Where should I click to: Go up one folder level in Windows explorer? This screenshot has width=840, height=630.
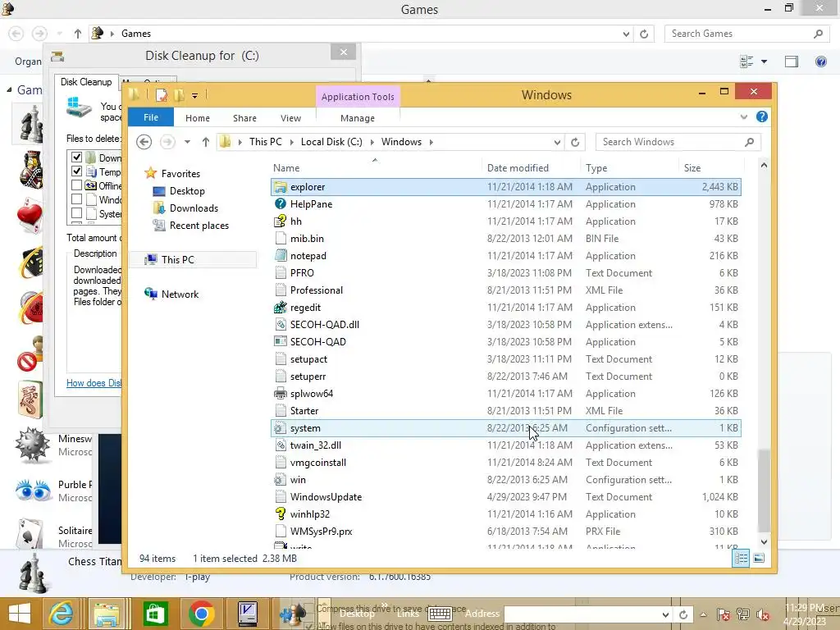click(x=206, y=142)
